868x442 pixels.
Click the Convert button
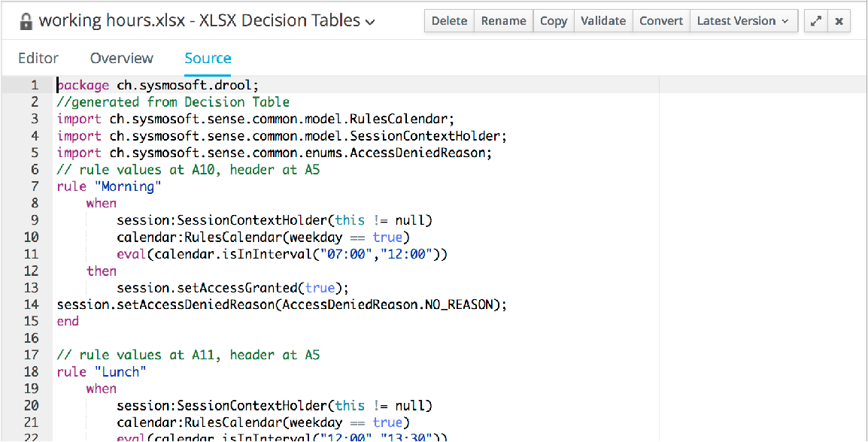(x=661, y=21)
